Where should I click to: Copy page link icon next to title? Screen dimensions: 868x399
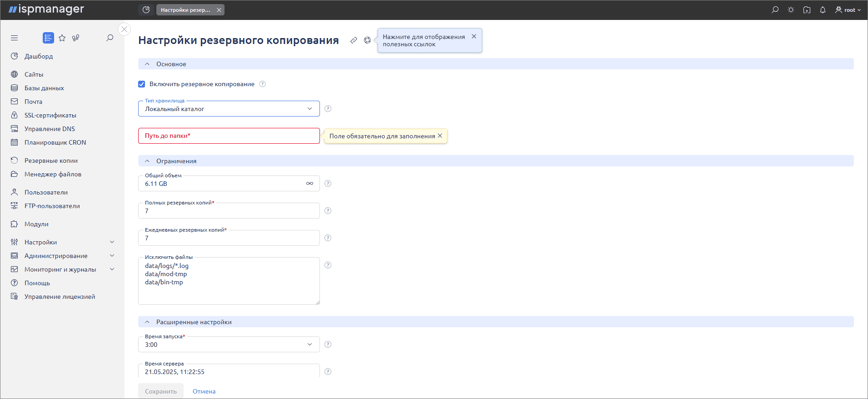point(354,40)
